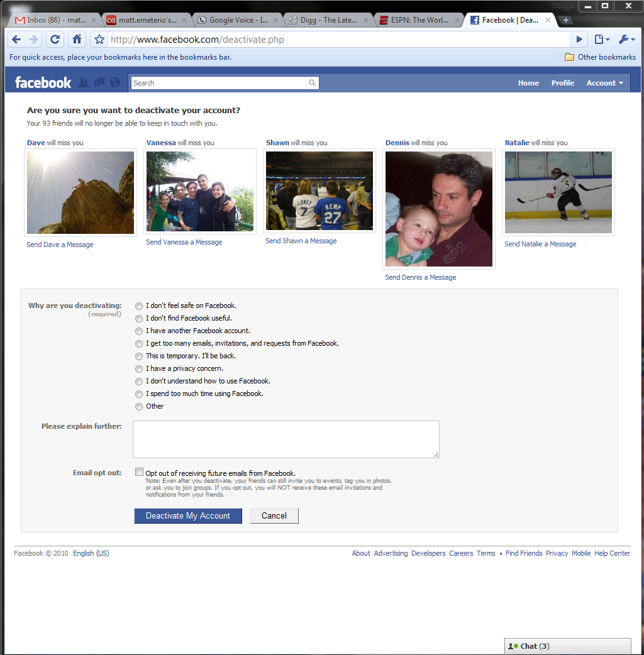Open Facebook friend requests icon
644x655 pixels.
click(x=84, y=83)
